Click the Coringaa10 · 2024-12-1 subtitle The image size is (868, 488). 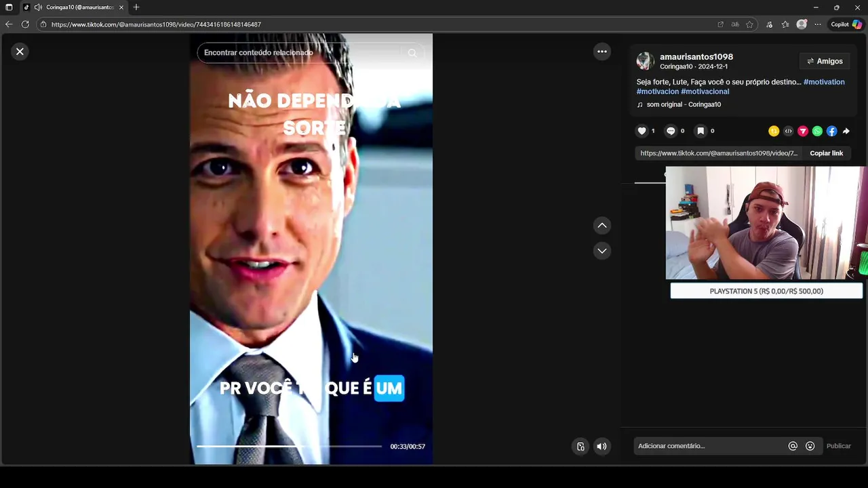[694, 67]
